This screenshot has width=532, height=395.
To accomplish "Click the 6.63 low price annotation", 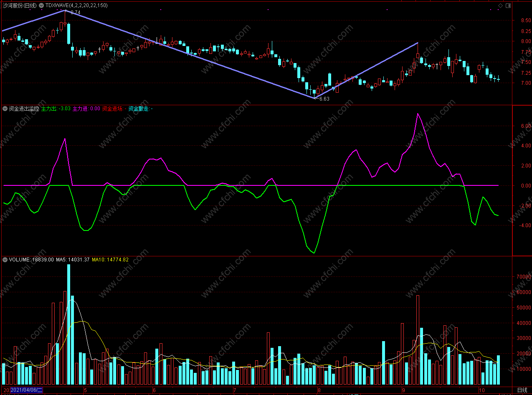I will coord(324,99).
